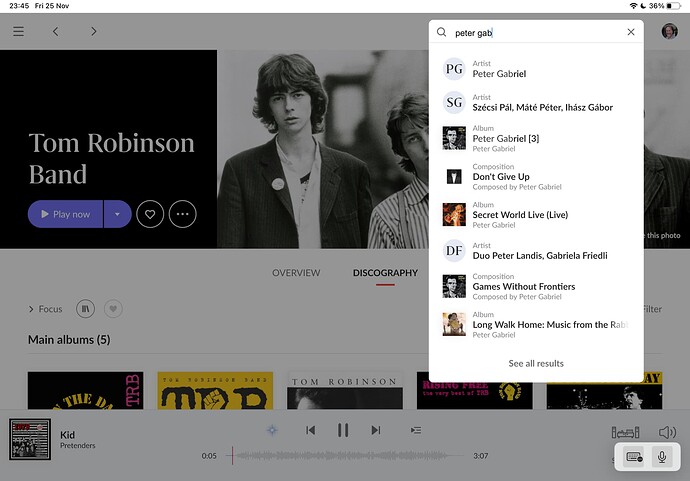Screen dimensions: 690x481
Task: Open album Long Walk Home result
Action: [536, 325]
